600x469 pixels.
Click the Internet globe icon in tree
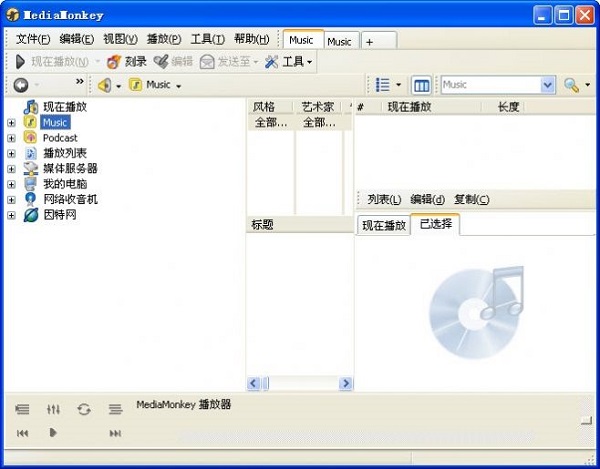[x=31, y=215]
